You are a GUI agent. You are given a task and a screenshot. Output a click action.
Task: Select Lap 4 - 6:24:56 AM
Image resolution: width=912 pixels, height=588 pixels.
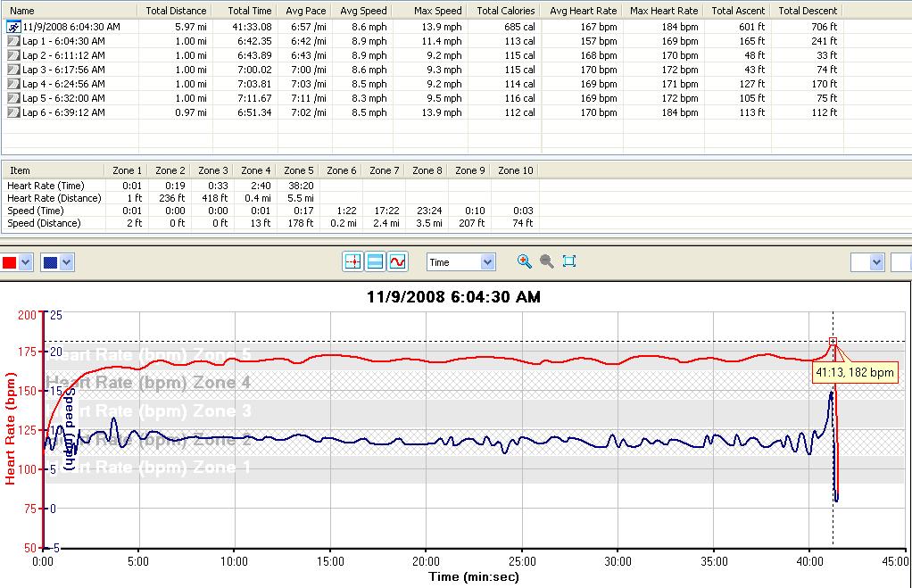(63, 84)
